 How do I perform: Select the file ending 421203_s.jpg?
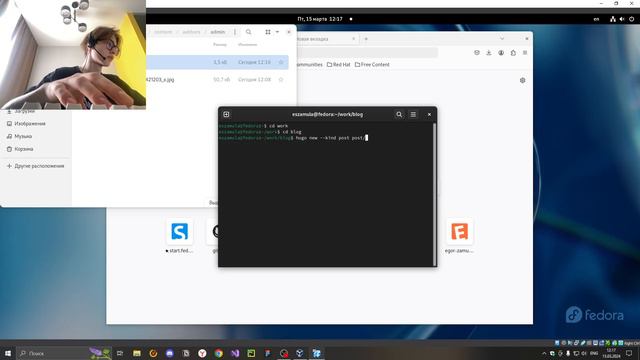(217, 80)
